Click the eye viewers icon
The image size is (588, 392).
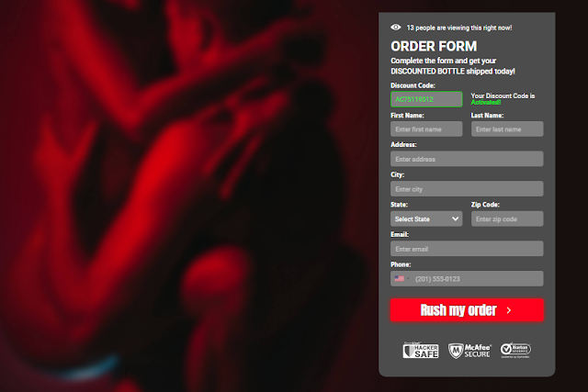pyautogui.click(x=396, y=28)
